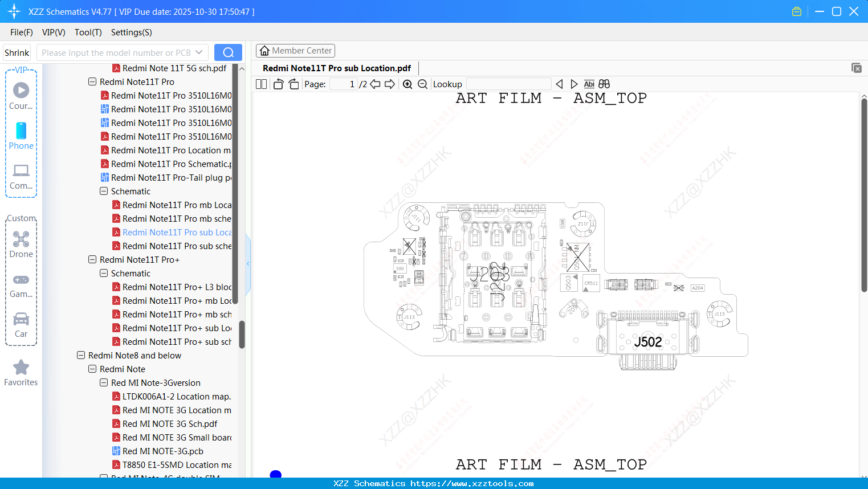Open the File(F) menu

pos(22,32)
